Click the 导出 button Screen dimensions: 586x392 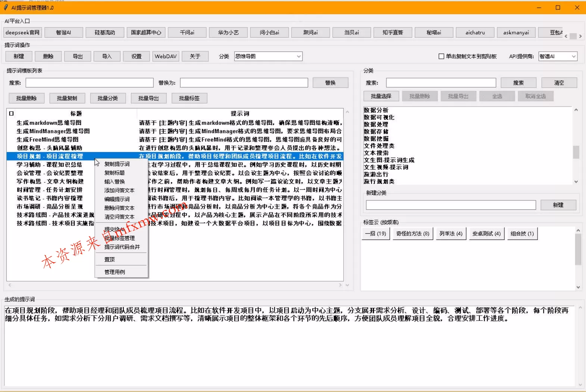(x=78, y=56)
